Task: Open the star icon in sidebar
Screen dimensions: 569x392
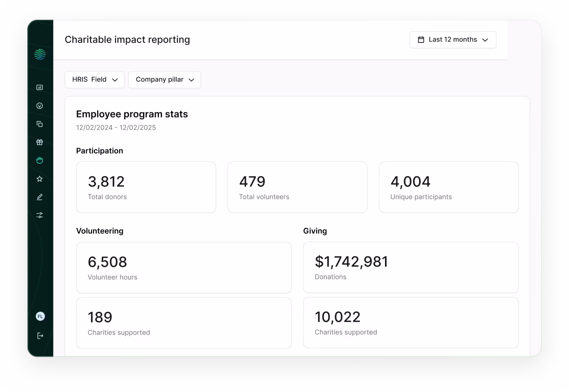Action: tap(39, 179)
